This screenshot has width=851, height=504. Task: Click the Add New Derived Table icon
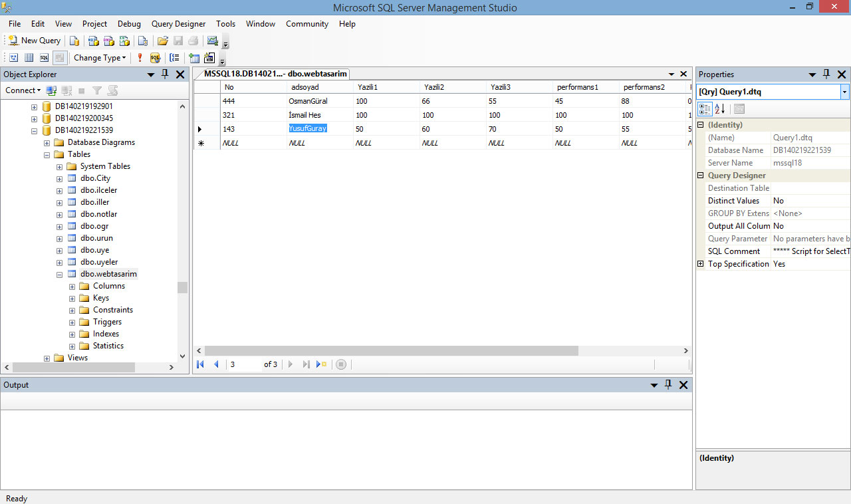click(x=209, y=58)
